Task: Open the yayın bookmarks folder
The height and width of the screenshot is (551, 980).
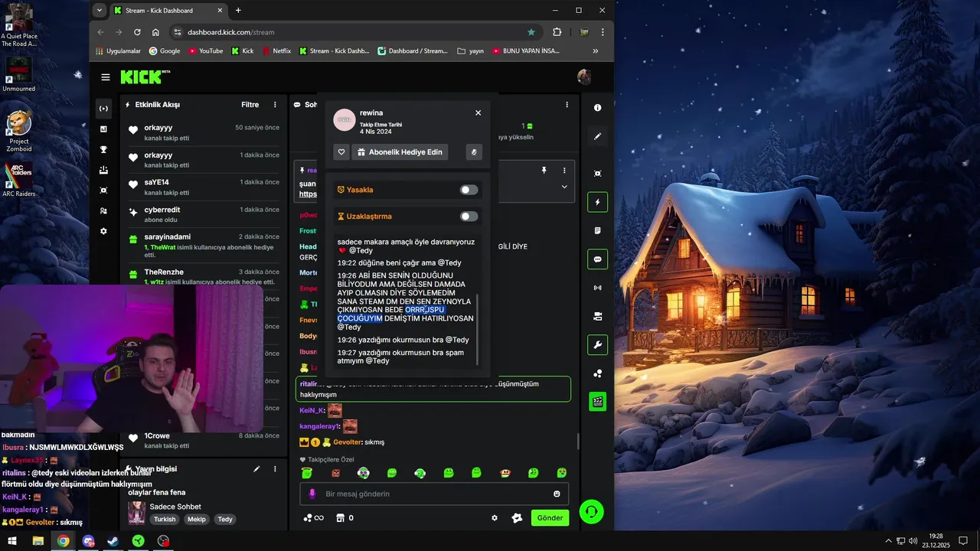Action: tap(471, 51)
